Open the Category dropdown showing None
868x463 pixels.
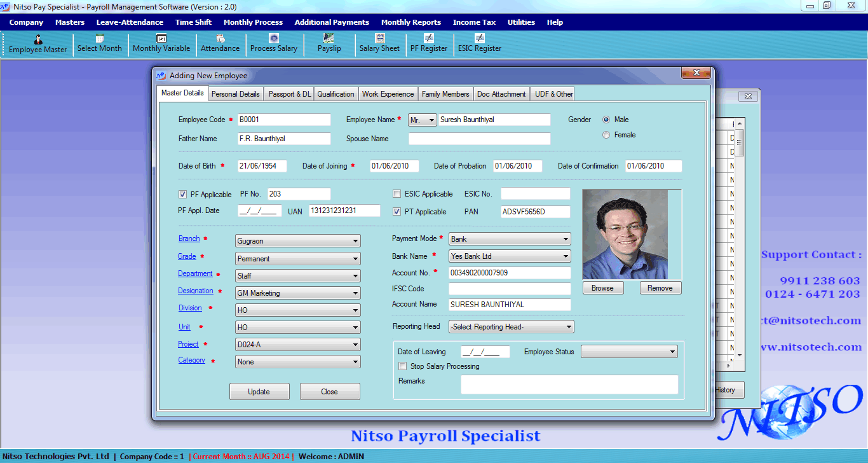coord(297,362)
